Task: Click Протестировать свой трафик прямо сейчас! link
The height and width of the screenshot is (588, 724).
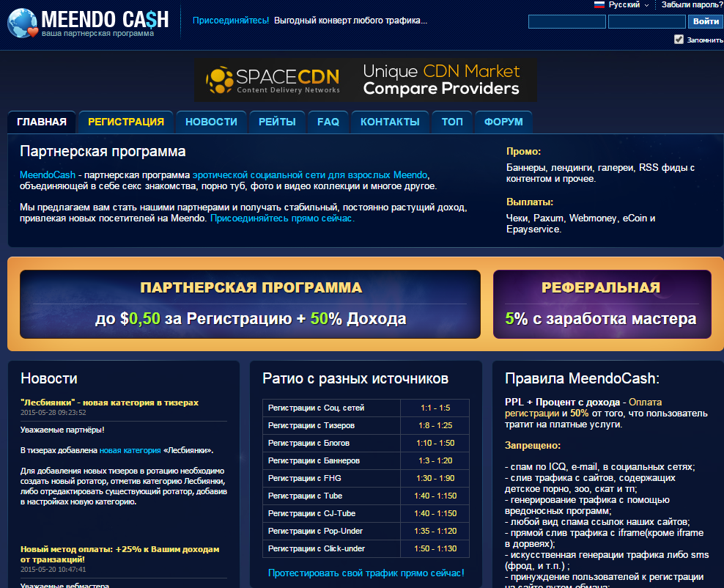Action: (x=366, y=573)
